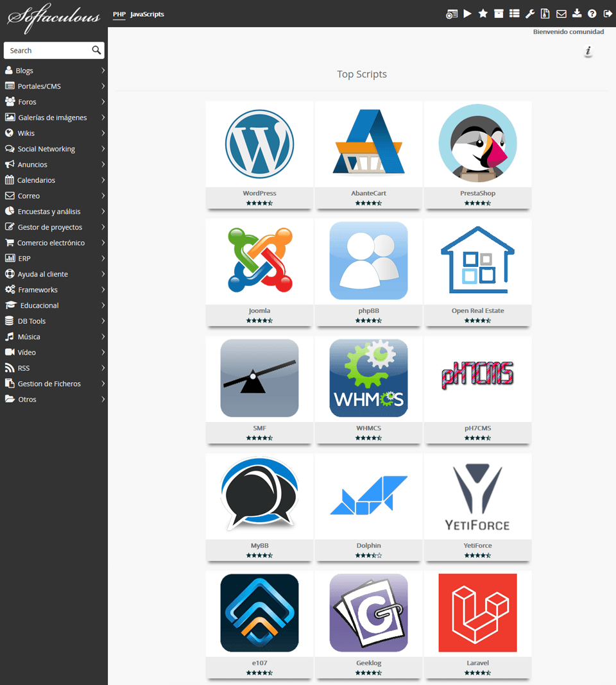
Task: Open Joomla logo thumbnail
Action: pos(260,260)
